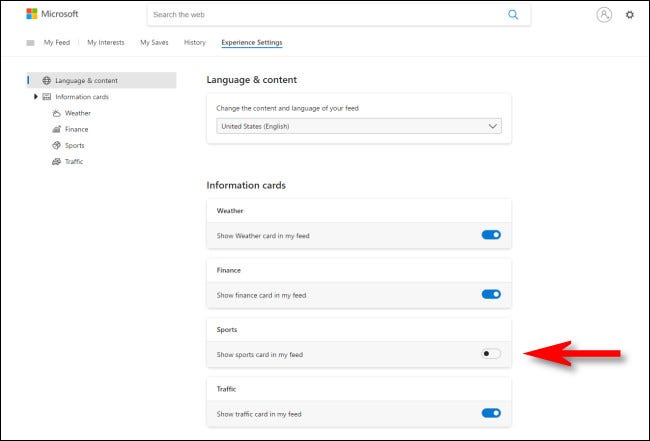The width and height of the screenshot is (650, 441).
Task: Enable the sports card toggle
Action: [490, 353]
